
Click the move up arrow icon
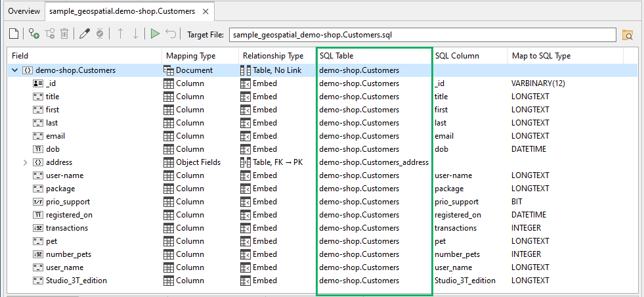[120, 34]
